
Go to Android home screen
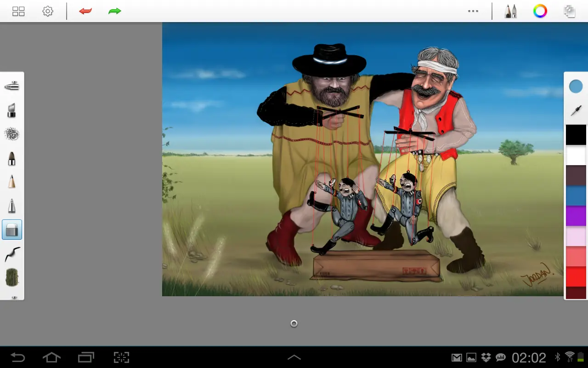tap(51, 357)
